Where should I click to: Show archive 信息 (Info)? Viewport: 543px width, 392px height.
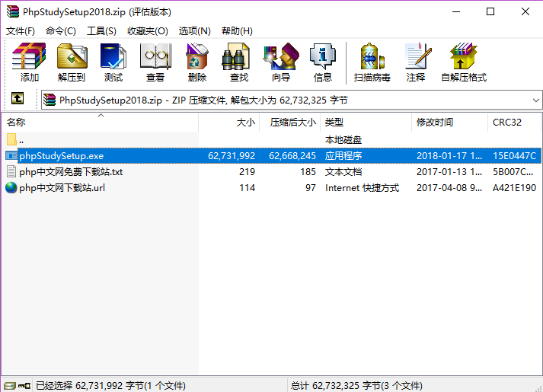323,62
